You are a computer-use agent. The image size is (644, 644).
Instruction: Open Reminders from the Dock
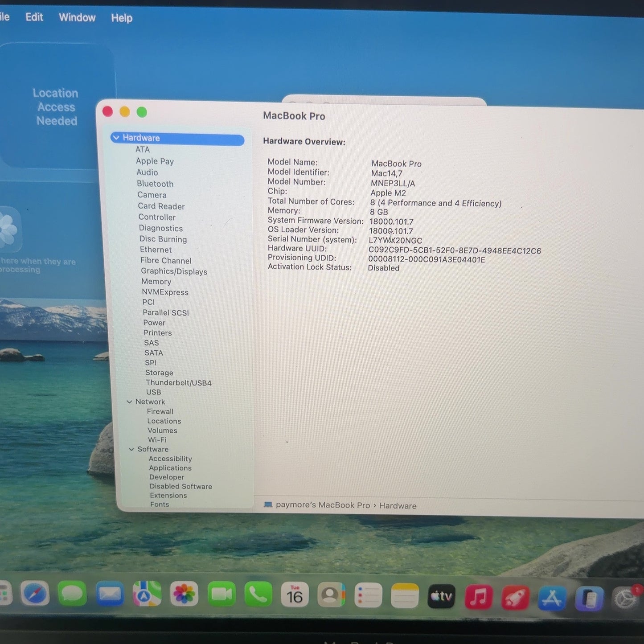[x=368, y=595]
